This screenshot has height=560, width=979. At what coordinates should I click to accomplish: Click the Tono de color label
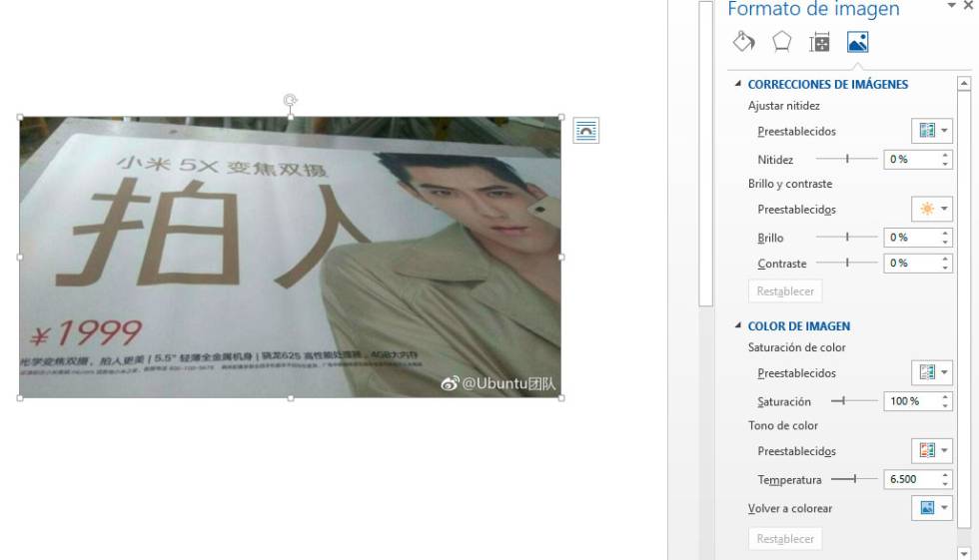(x=783, y=425)
